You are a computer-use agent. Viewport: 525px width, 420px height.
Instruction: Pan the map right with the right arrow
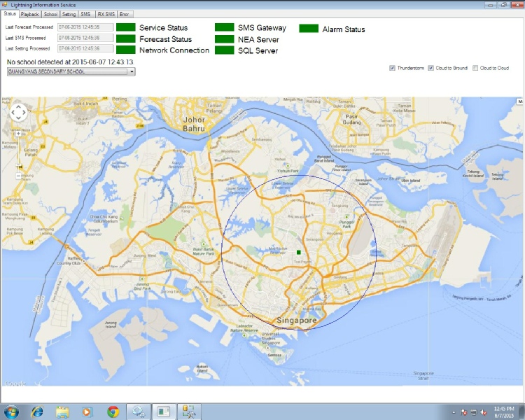pos(24,113)
